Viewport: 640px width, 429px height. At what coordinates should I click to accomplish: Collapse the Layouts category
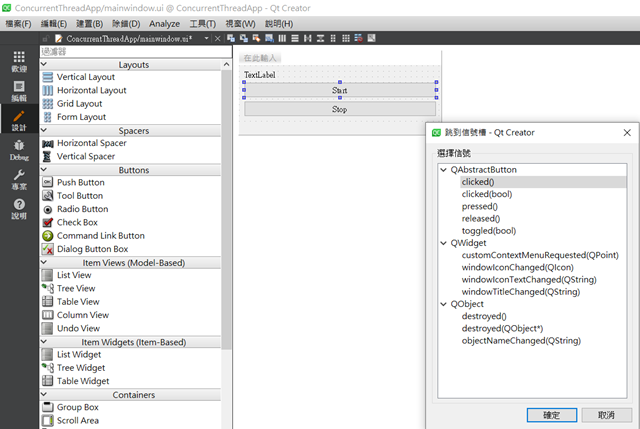[44, 64]
